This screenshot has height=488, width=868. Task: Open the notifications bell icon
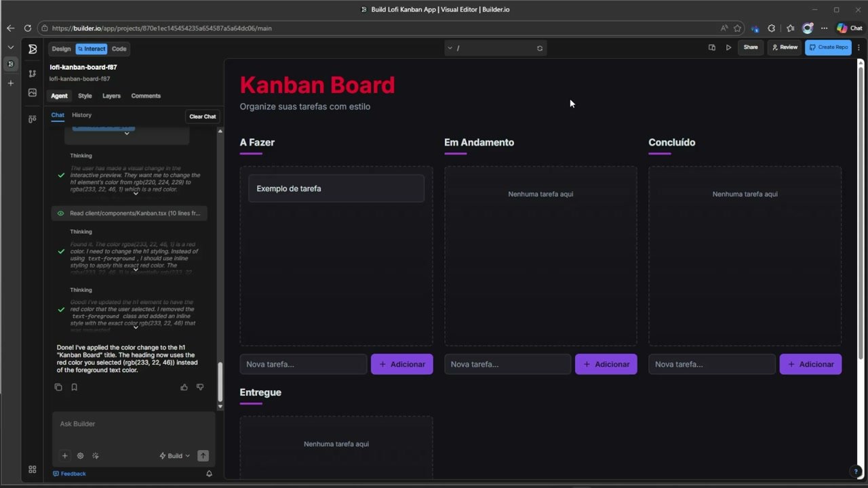pyautogui.click(x=209, y=474)
